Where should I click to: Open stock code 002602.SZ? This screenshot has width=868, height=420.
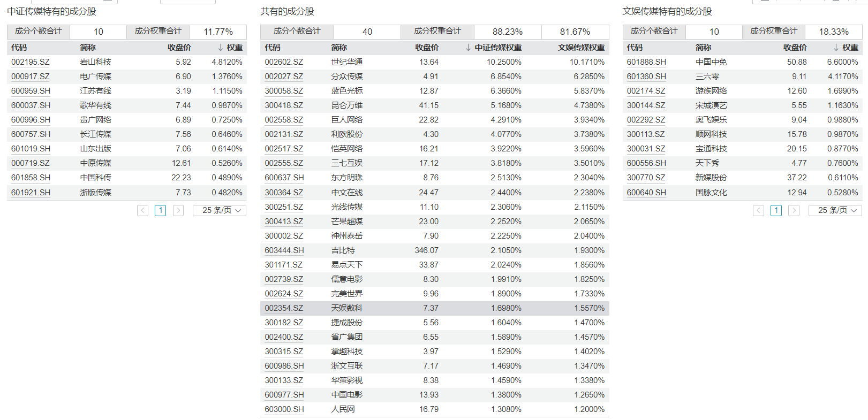[x=284, y=62]
